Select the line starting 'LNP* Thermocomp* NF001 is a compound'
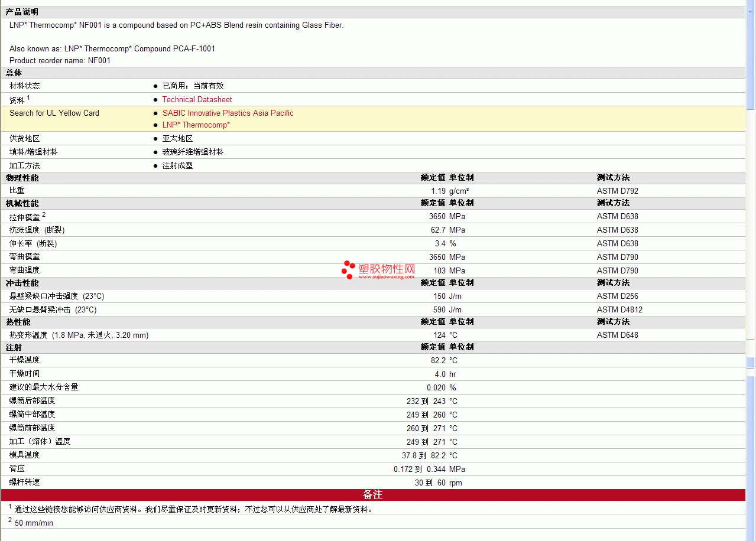756x541 pixels. [x=176, y=25]
